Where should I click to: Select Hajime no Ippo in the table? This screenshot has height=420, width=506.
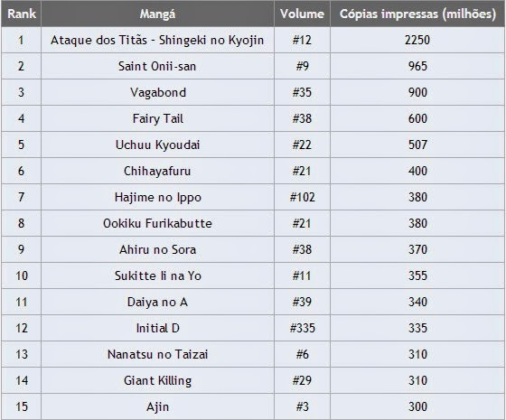(x=158, y=197)
